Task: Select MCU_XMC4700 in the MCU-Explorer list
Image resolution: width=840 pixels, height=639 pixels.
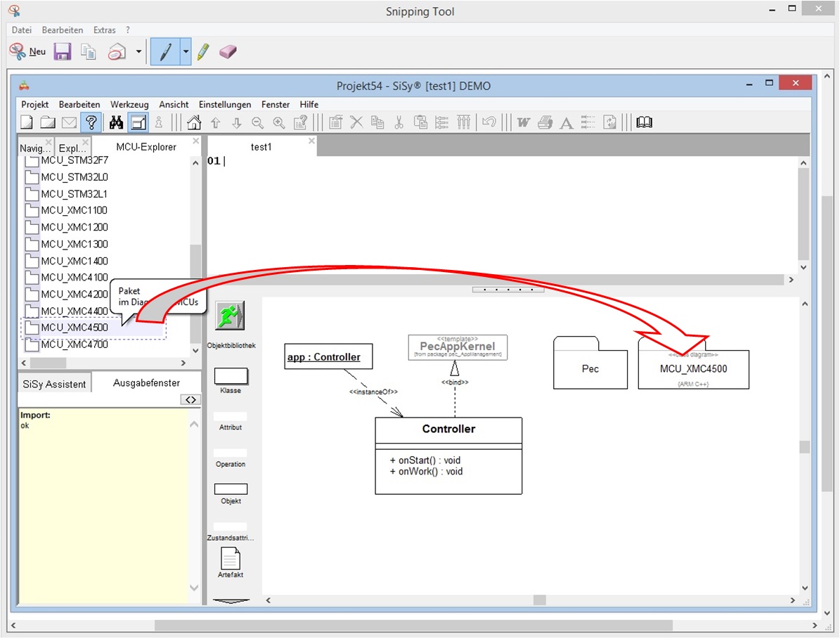Action: point(74,344)
